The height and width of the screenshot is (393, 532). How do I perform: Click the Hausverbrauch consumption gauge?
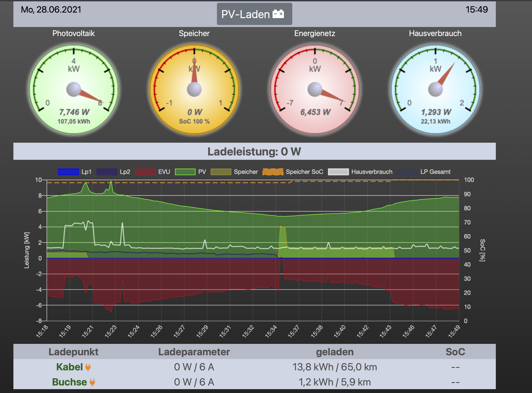(x=435, y=89)
